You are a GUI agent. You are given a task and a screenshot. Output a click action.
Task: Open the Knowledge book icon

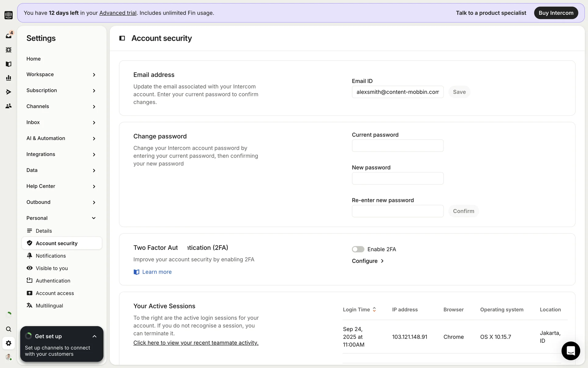[9, 64]
